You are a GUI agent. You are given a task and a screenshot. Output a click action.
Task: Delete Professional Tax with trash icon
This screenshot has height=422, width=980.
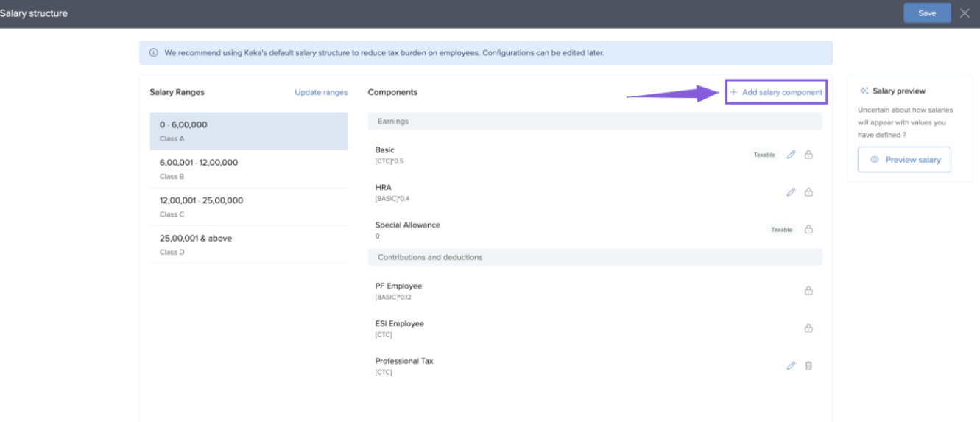(x=808, y=366)
